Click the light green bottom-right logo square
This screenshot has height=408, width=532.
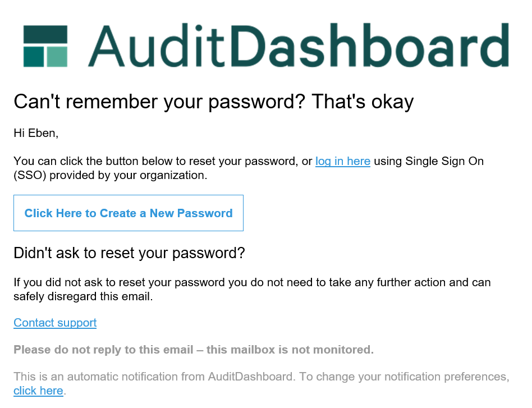click(57, 57)
